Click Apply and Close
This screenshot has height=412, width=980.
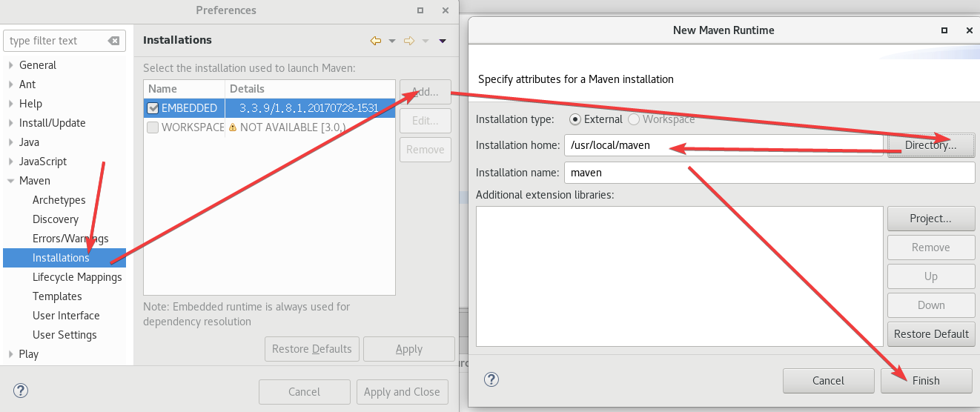coord(402,392)
